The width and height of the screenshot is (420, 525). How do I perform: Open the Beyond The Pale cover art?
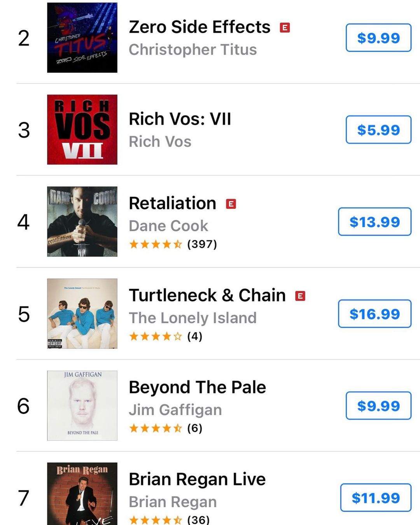click(x=82, y=406)
